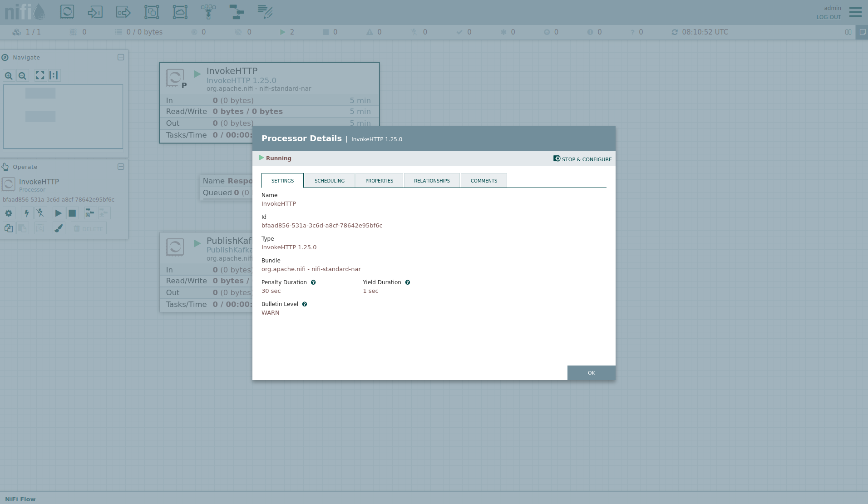Screen dimensions: 868x504
Task: Click the birdseye navigation minimap
Action: coord(63,116)
